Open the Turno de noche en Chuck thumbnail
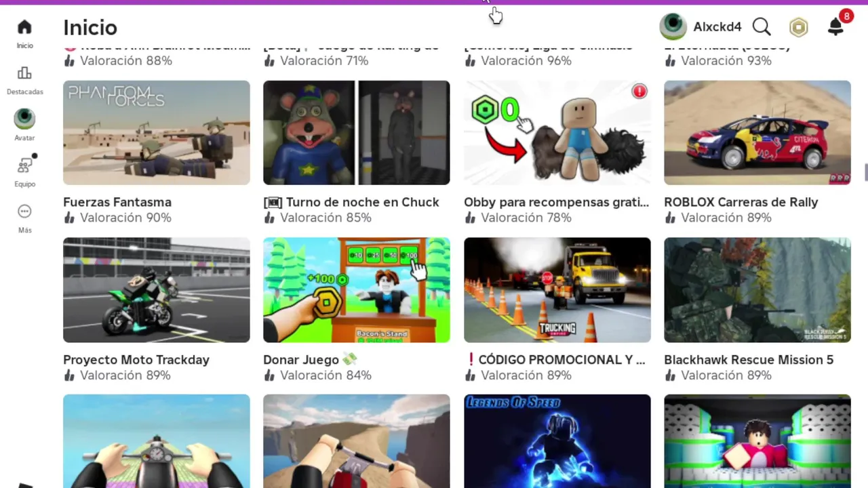Screen dimensions: 868x488 (357, 133)
